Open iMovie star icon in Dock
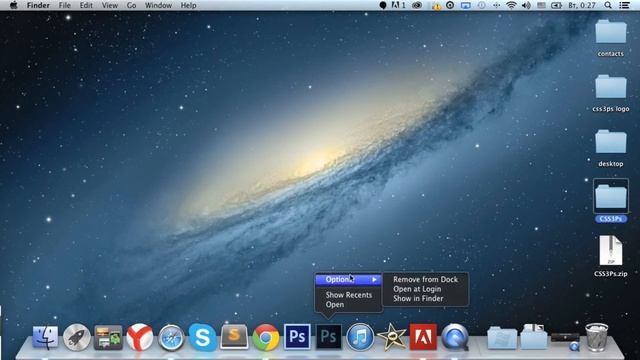The image size is (640, 360). click(x=391, y=337)
